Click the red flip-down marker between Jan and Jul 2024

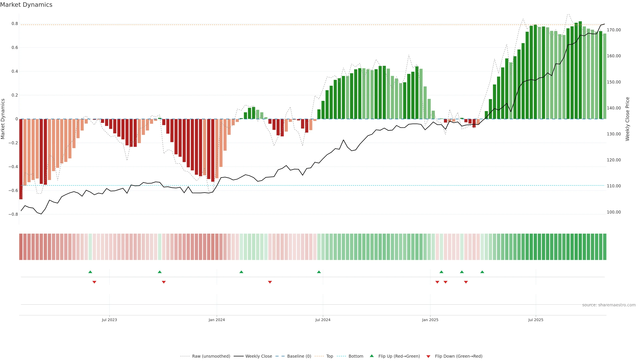coord(270,282)
